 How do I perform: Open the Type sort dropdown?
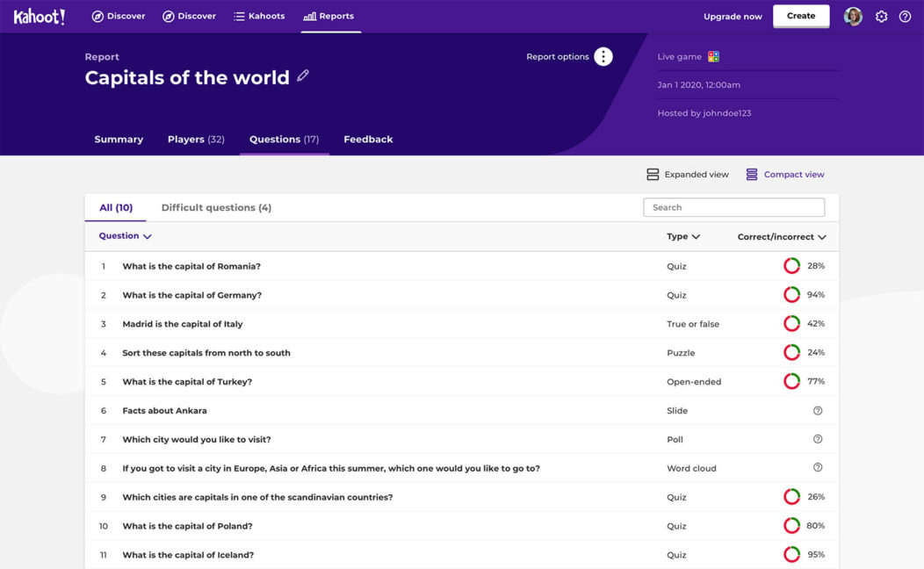click(683, 235)
